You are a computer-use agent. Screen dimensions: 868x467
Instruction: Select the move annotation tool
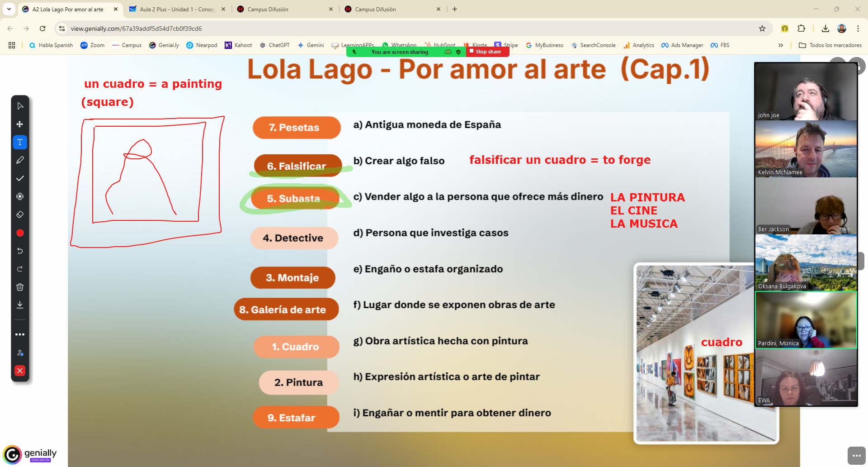(x=20, y=124)
